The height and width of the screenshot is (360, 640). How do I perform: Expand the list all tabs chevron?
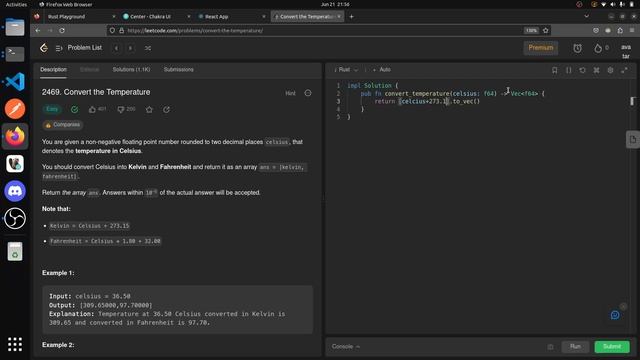tap(587, 17)
